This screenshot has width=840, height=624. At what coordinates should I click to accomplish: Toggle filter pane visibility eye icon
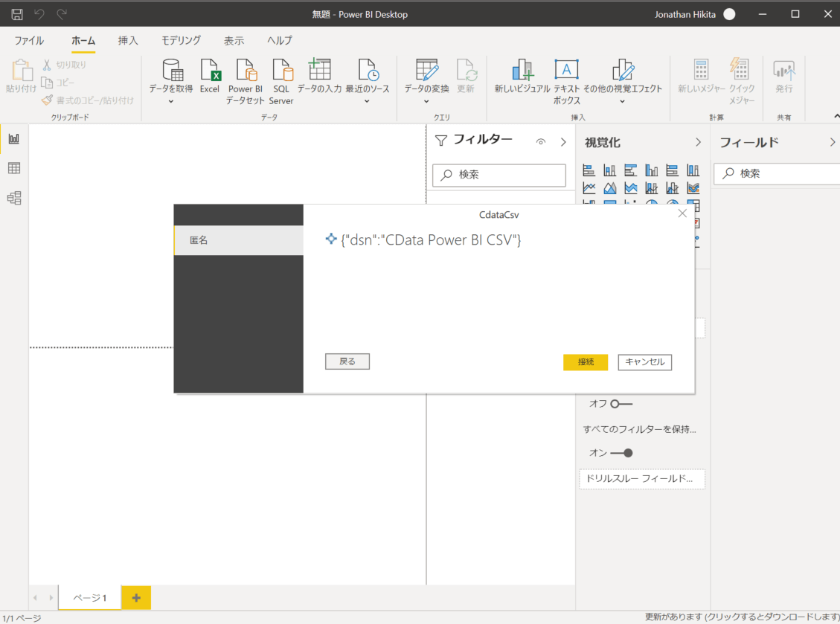541,142
